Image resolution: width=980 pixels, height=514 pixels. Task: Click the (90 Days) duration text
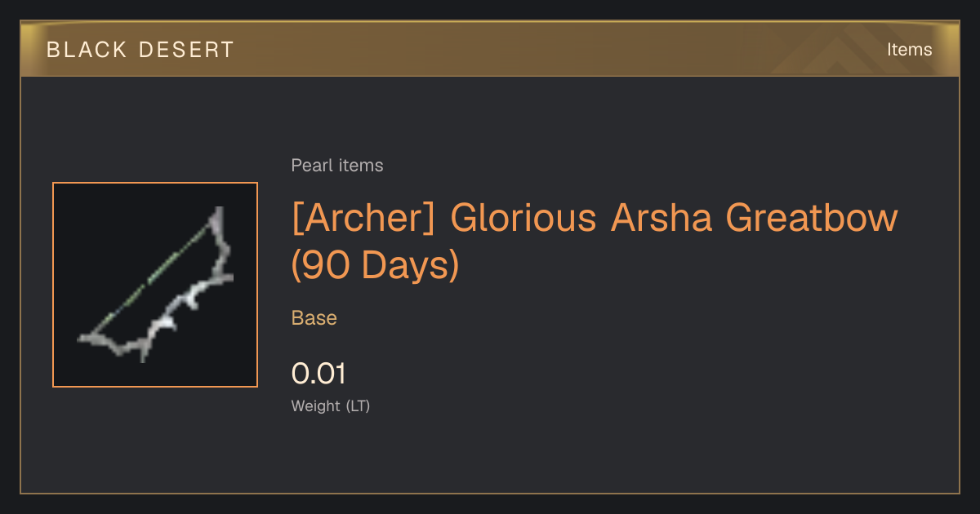tap(376, 266)
